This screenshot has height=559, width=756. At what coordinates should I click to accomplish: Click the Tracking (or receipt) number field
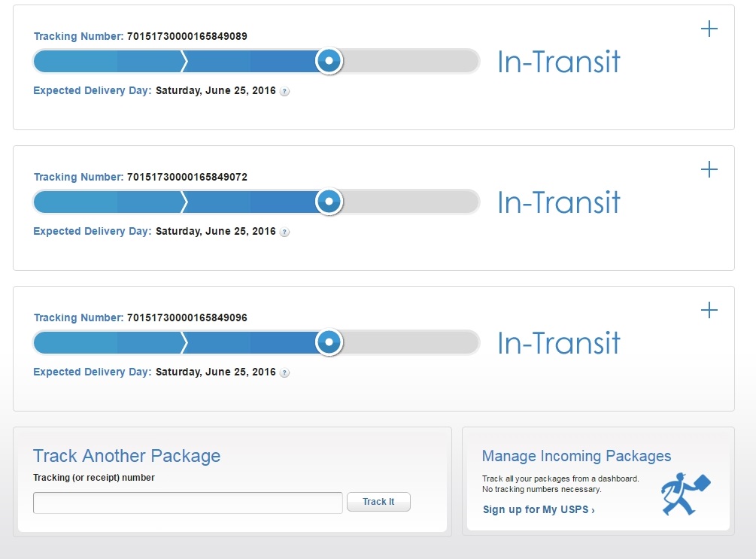click(187, 503)
